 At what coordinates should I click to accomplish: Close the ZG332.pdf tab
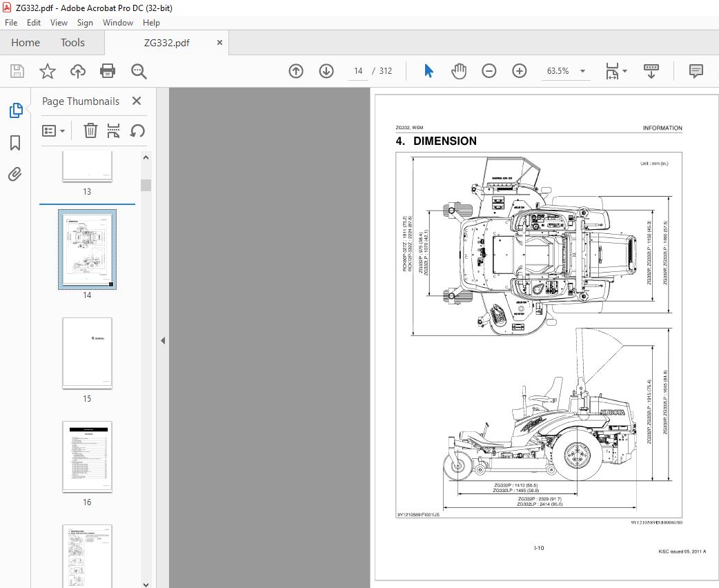tap(219, 42)
